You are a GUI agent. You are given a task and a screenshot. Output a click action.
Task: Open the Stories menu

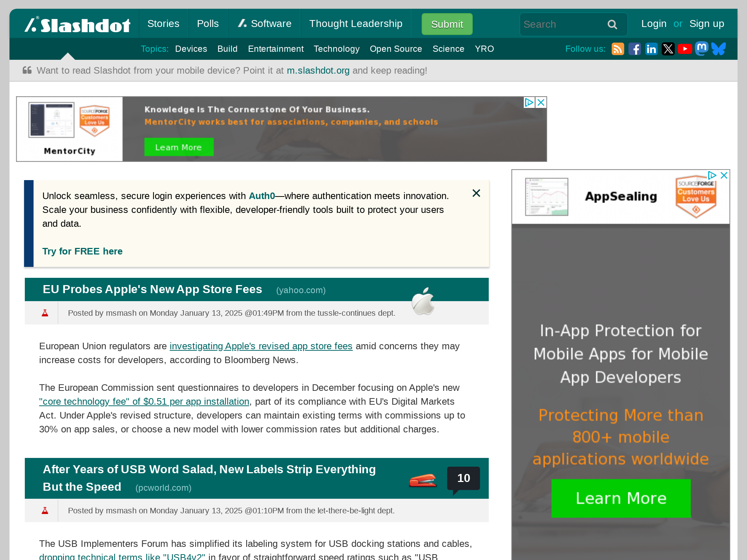163,24
